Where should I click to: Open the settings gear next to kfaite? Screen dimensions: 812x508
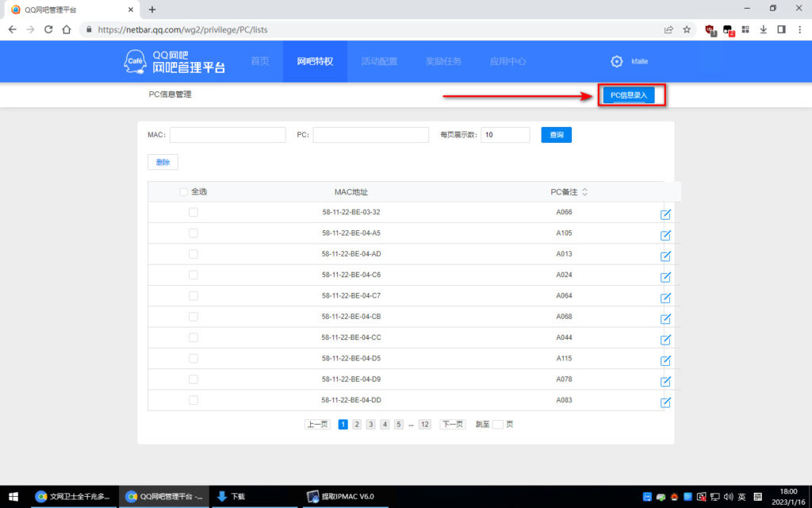(x=617, y=61)
